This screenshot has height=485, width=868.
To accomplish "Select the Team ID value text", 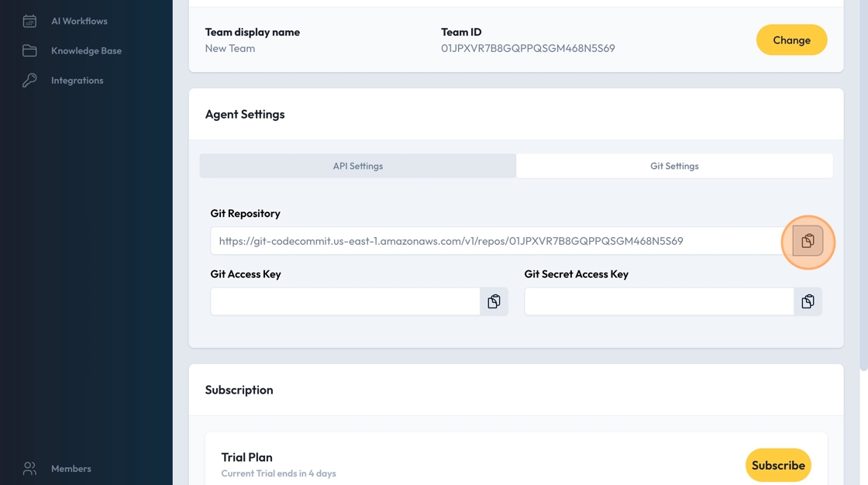I will (528, 48).
